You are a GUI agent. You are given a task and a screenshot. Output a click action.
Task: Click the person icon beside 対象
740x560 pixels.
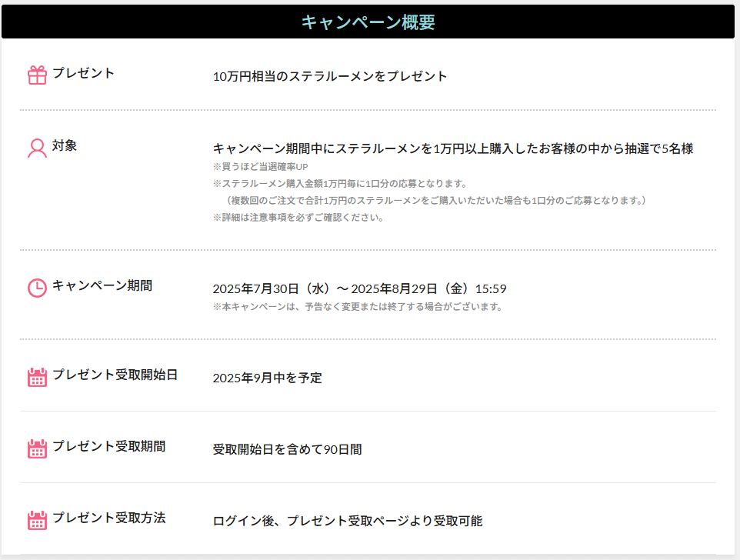37,148
